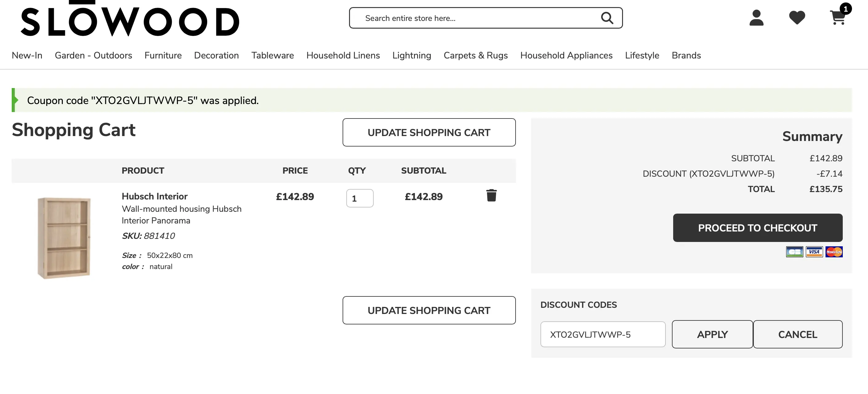The height and width of the screenshot is (394, 868).
Task: Open the wishlist heart icon
Action: click(797, 18)
